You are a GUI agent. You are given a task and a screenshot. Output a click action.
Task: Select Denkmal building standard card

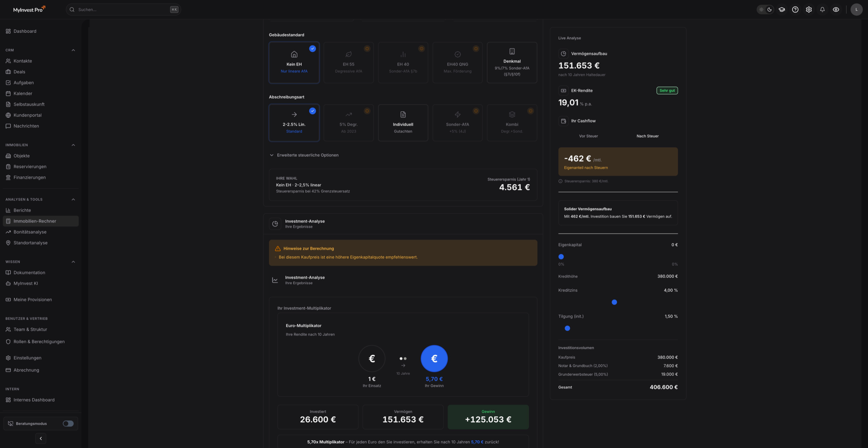(x=512, y=63)
